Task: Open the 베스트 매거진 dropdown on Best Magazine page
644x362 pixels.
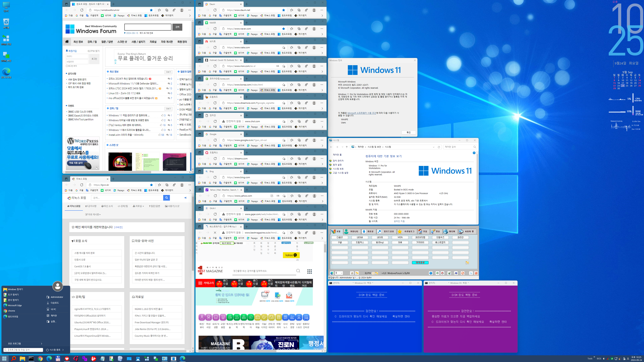Action: (227, 243)
